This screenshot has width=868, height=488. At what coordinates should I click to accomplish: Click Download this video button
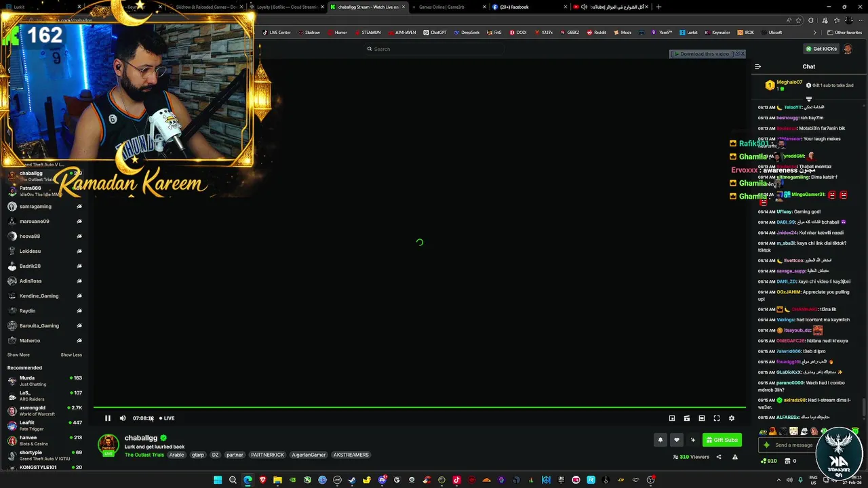coord(703,54)
